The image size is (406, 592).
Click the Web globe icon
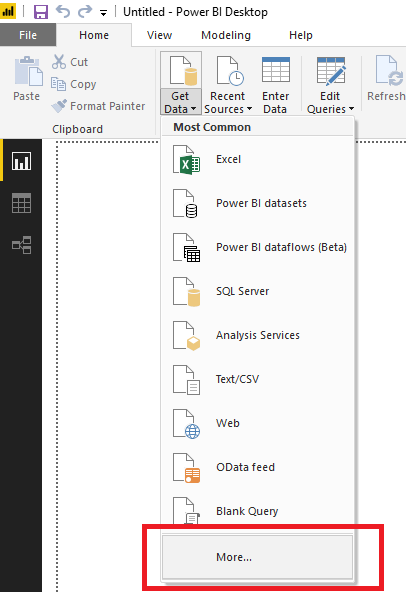(186, 424)
